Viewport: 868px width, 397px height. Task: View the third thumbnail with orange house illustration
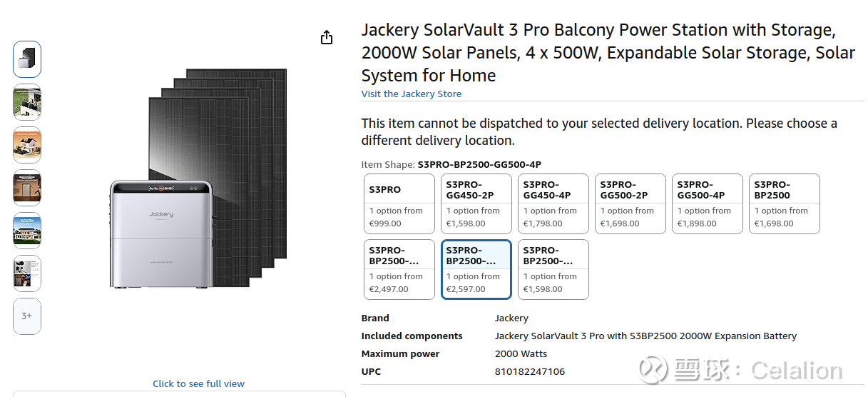tap(27, 145)
